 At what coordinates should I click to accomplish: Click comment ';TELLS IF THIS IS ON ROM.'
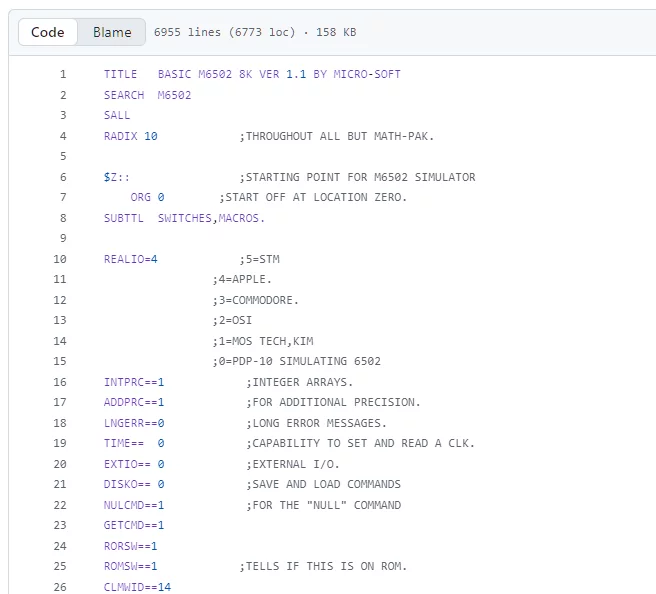[x=323, y=566]
